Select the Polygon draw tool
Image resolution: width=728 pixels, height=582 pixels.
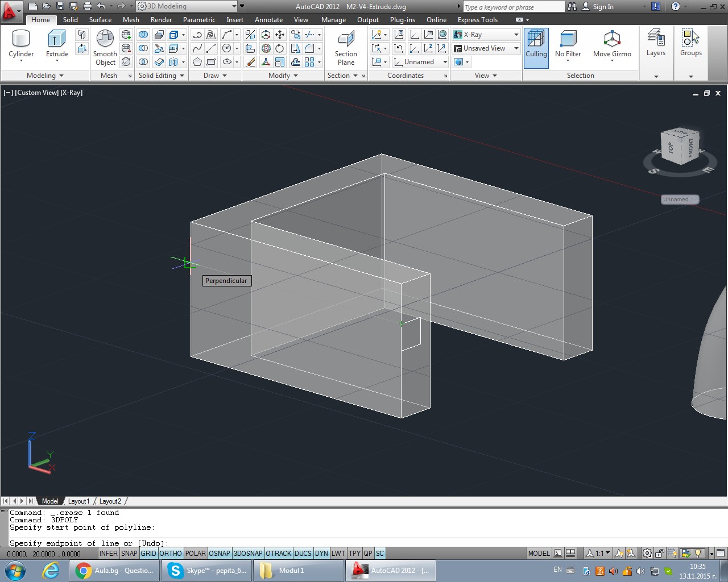click(x=197, y=62)
